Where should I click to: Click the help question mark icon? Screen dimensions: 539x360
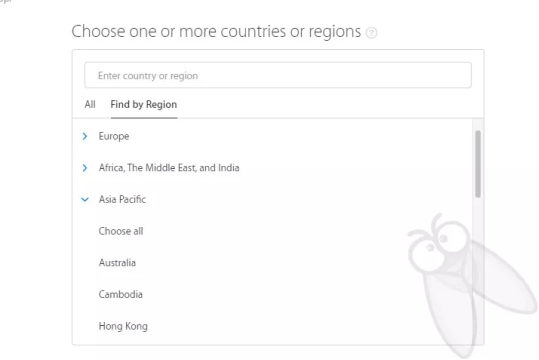click(x=371, y=33)
